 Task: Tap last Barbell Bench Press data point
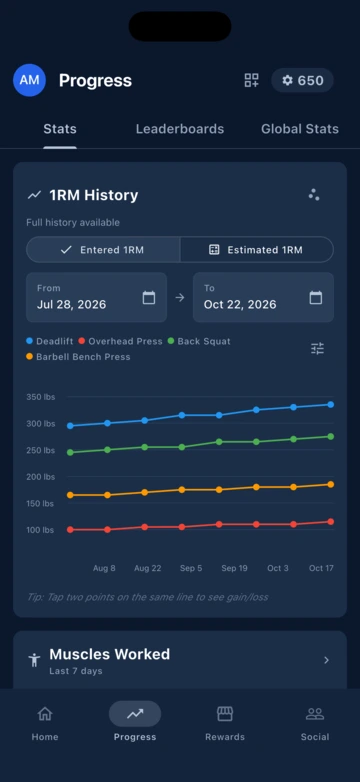click(331, 484)
